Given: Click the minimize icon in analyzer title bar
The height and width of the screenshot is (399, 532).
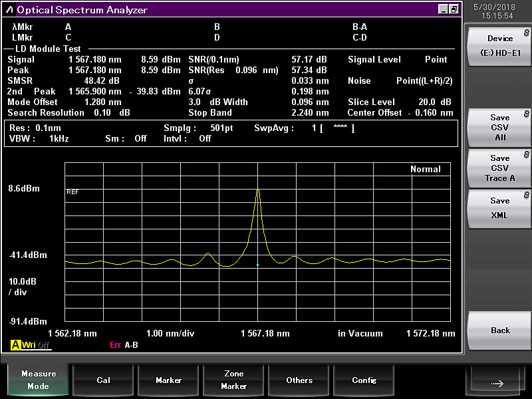Looking at the screenshot, I should [x=443, y=9].
